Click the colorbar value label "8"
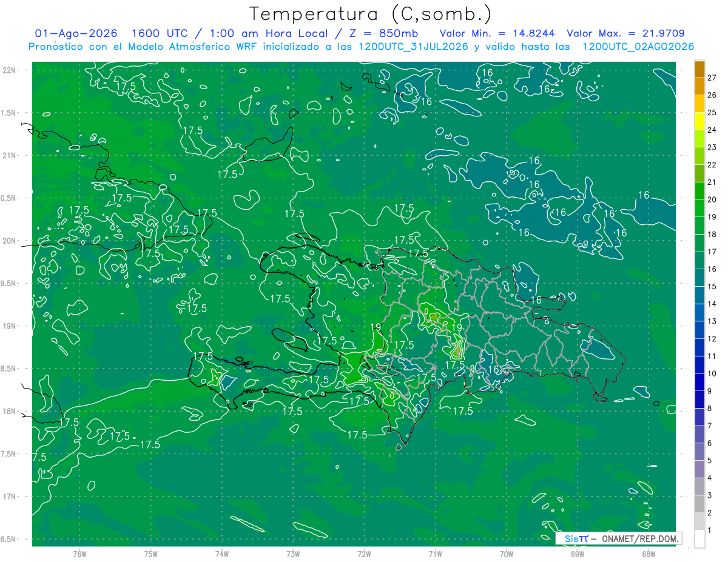728x562 pixels. tap(710, 409)
